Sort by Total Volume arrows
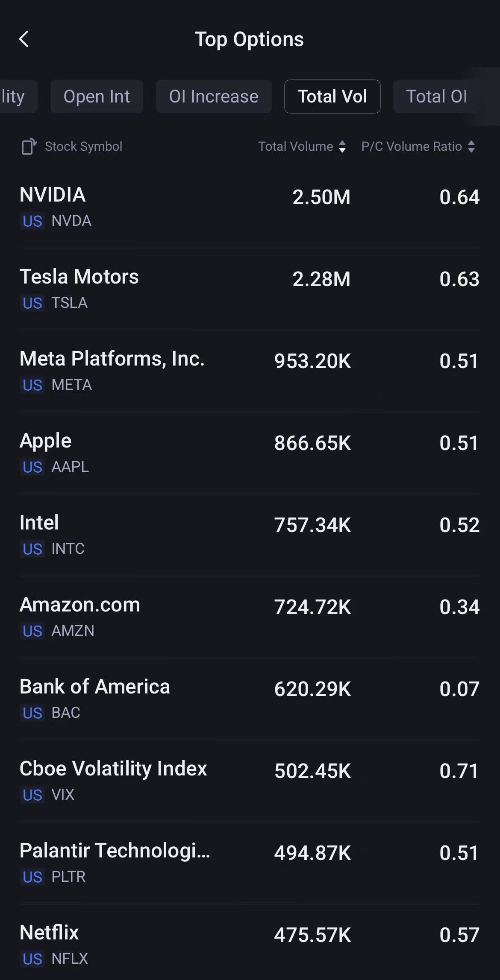The width and height of the screenshot is (500, 980). tap(342, 146)
